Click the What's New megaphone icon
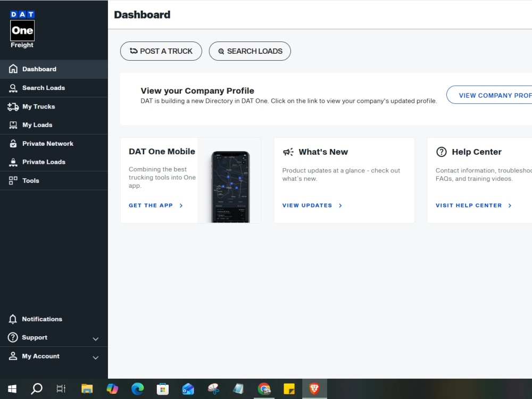 288,152
